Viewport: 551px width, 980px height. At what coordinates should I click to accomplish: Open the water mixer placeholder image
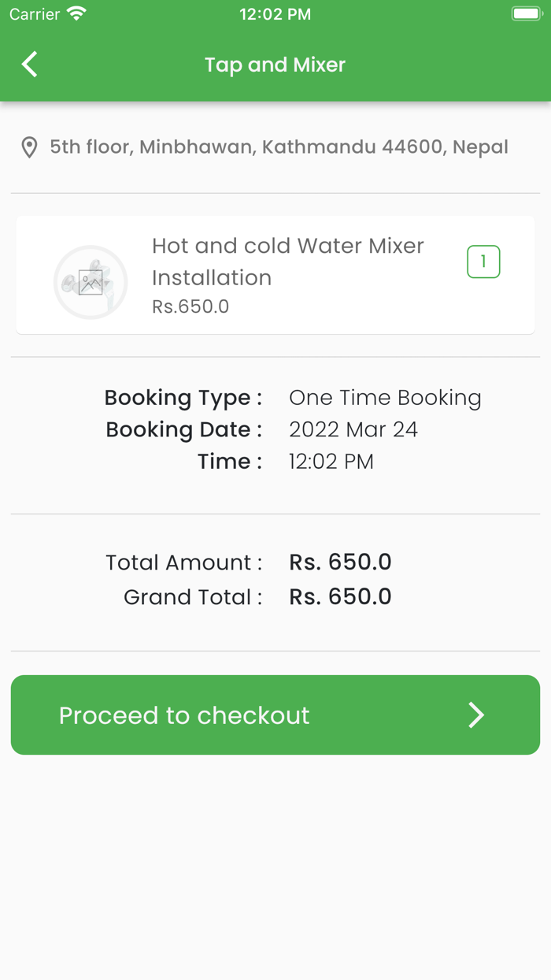coord(91,282)
